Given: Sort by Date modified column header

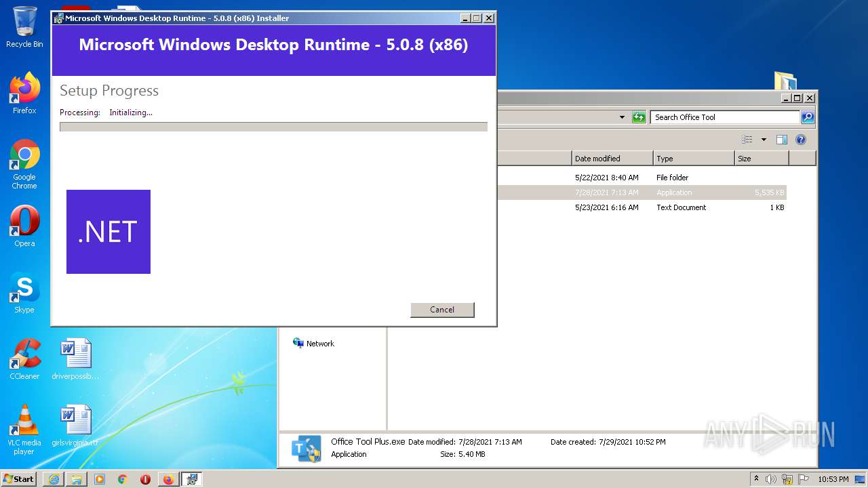Looking at the screenshot, I should pyautogui.click(x=612, y=159).
